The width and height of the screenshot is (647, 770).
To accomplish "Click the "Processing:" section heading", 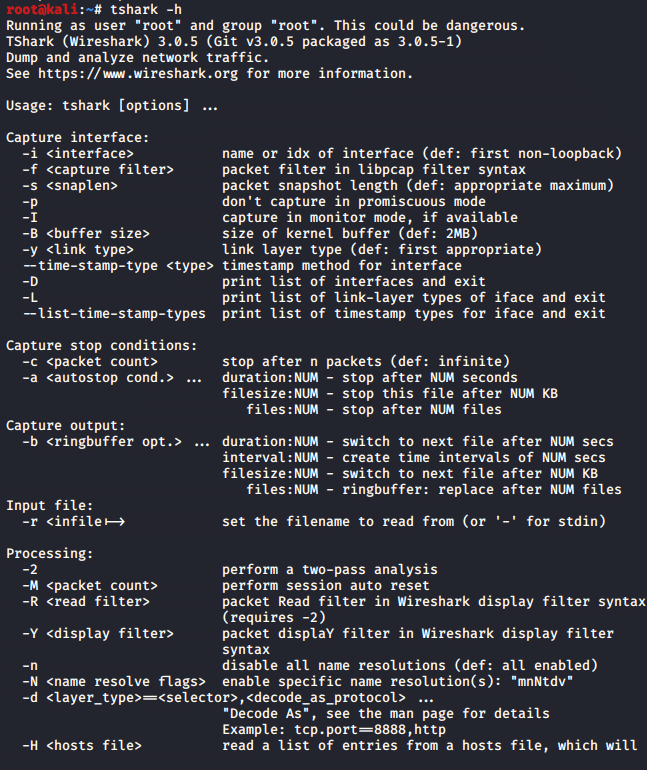I will [x=50, y=553].
